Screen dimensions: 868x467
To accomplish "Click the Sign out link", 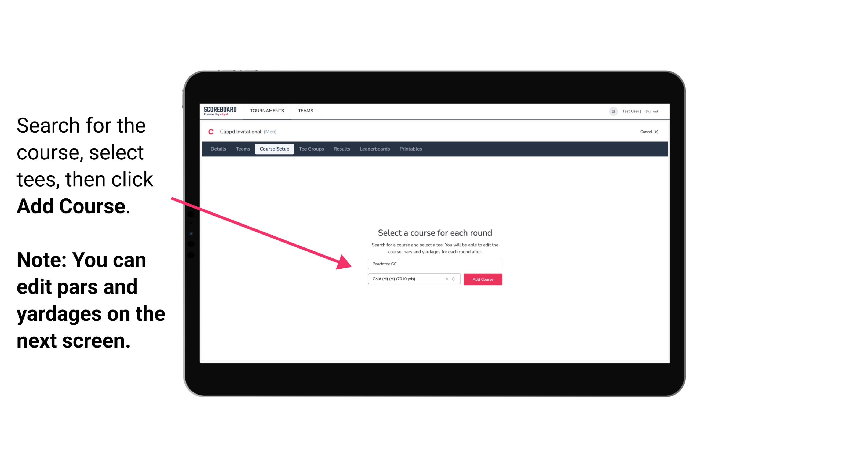I will (652, 111).
